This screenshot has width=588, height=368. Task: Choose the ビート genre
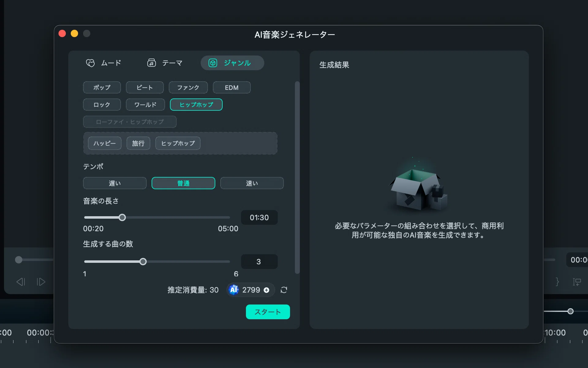pos(145,87)
